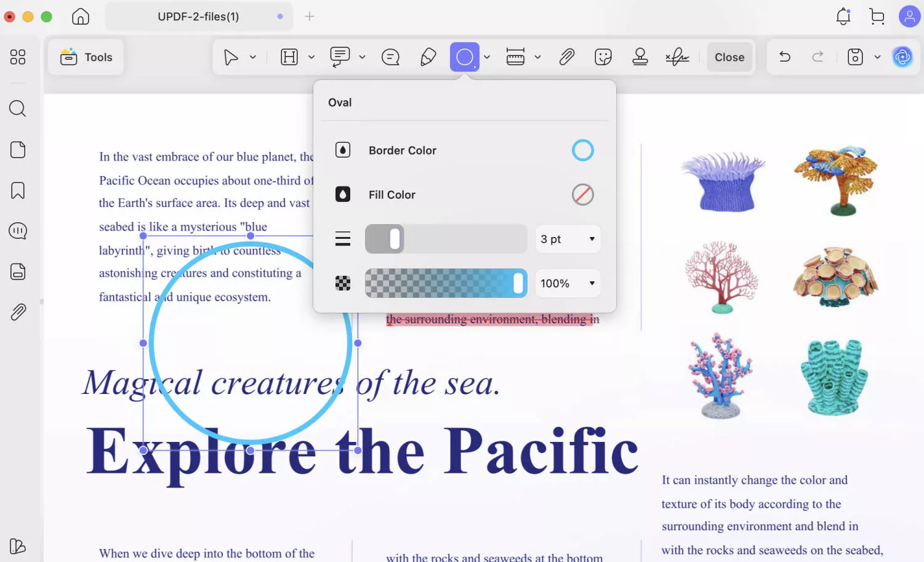Image resolution: width=924 pixels, height=562 pixels.
Task: Select the text comment tool
Action: point(340,57)
